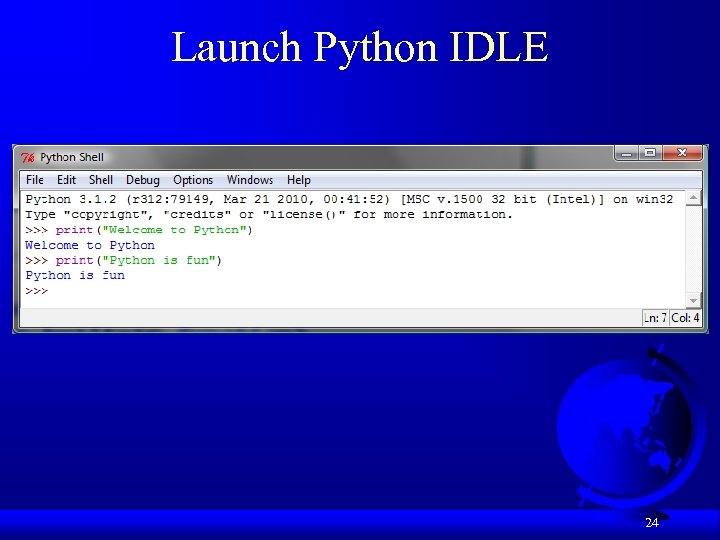Open the Options menu
Screen dimensions: 720x540
pos(193,180)
